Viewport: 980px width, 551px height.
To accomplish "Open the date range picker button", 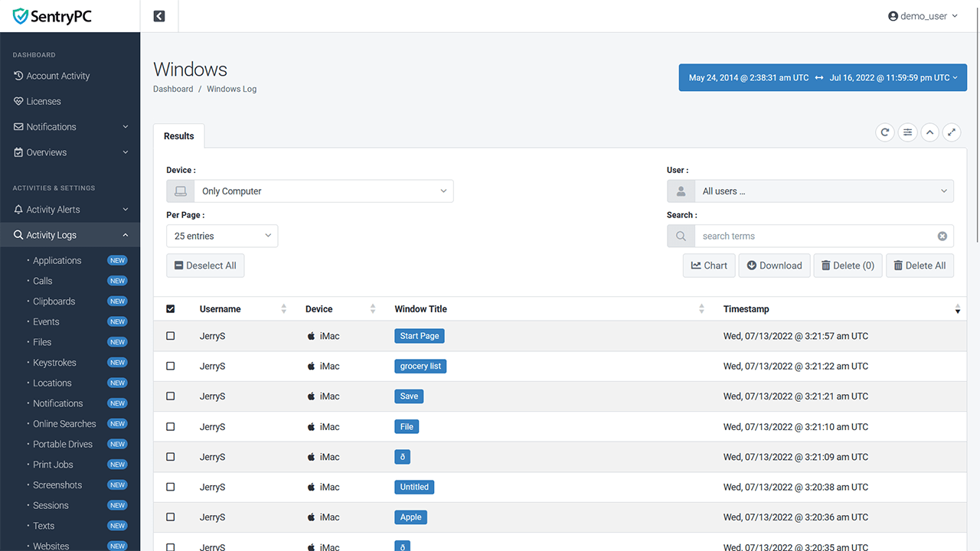I will (x=822, y=77).
